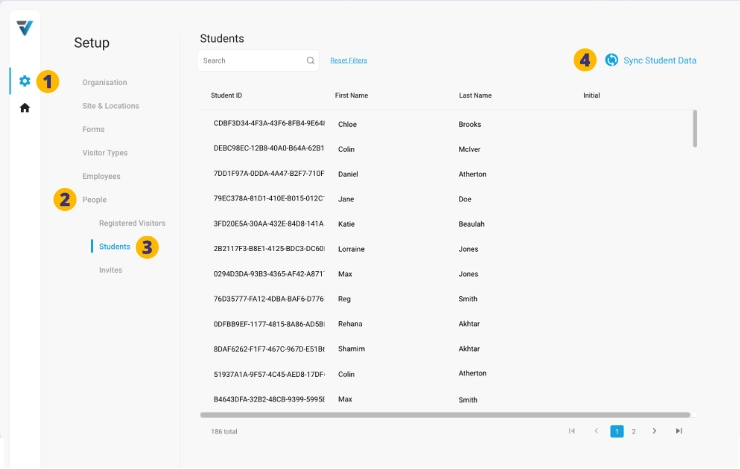Viewport: 740px width, 469px height.
Task: Click the settings gear icon in sidebar
Action: point(25,81)
